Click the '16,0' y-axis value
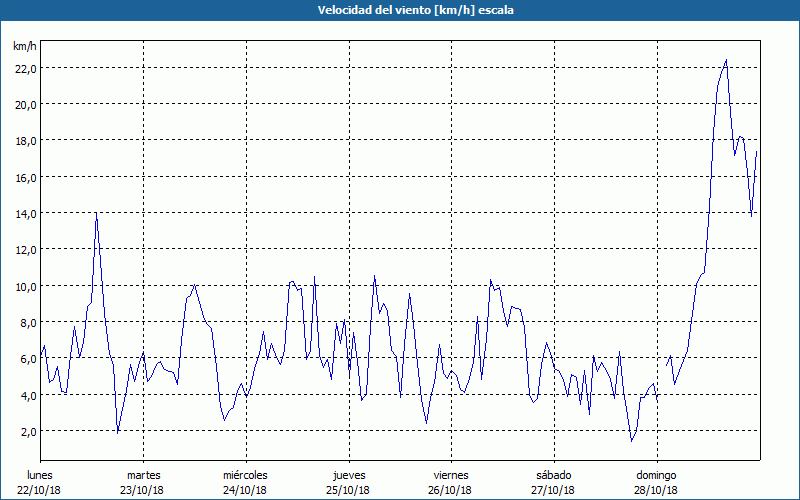The width and height of the screenshot is (800, 500). pyautogui.click(x=26, y=178)
